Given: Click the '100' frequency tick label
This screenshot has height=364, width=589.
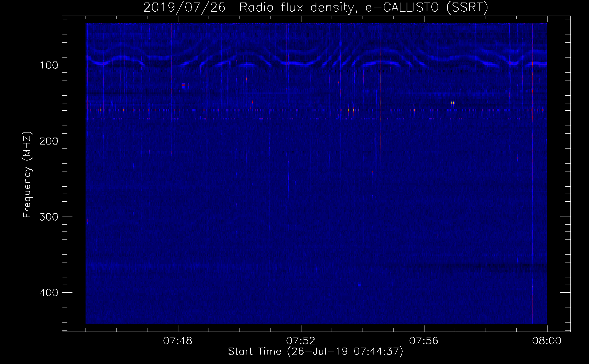Looking at the screenshot, I should click(x=49, y=65).
